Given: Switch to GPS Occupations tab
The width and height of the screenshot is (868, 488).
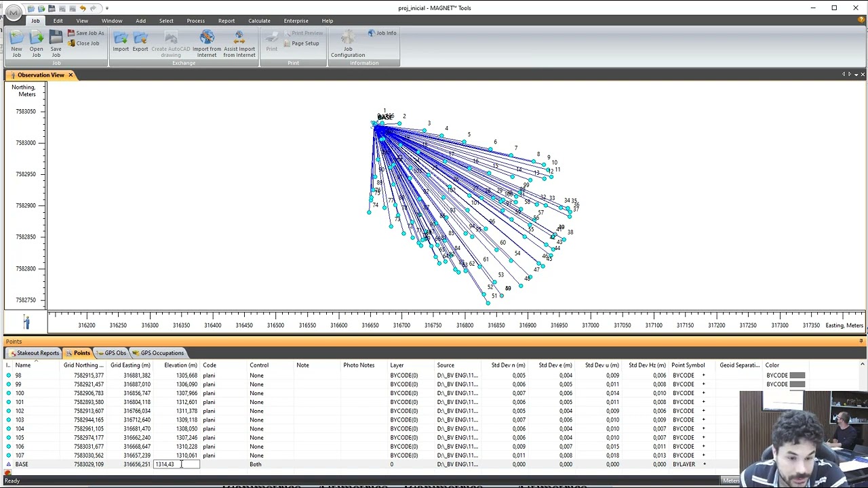Looking at the screenshot, I should tap(158, 353).
